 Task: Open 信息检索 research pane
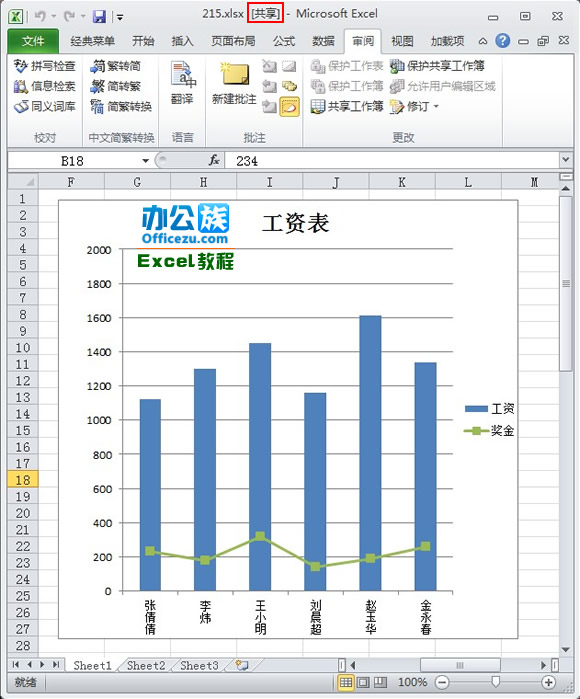[45, 86]
